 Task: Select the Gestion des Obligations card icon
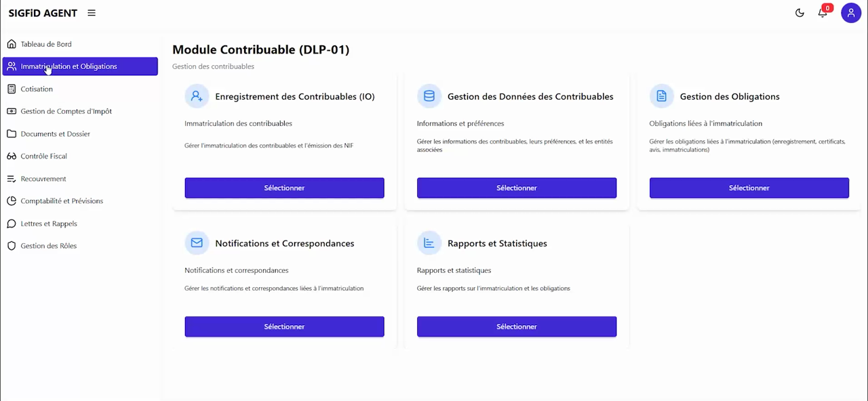pyautogui.click(x=661, y=96)
